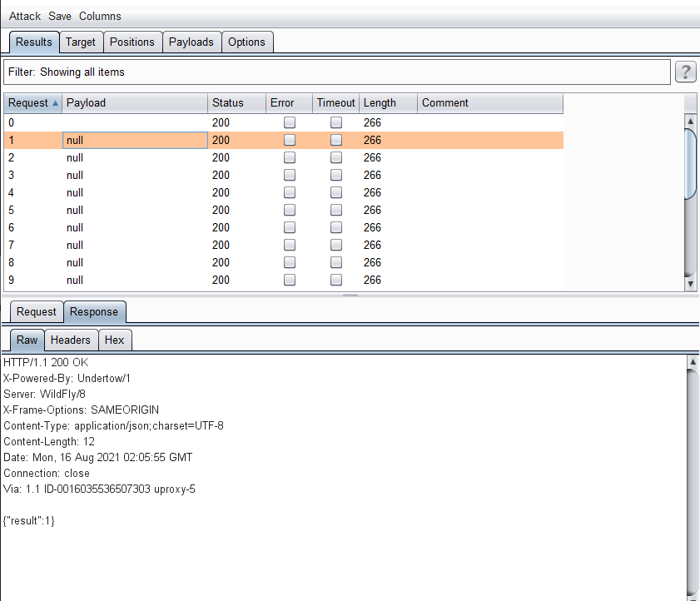Show the Hex response view
The height and width of the screenshot is (601, 700).
114,340
